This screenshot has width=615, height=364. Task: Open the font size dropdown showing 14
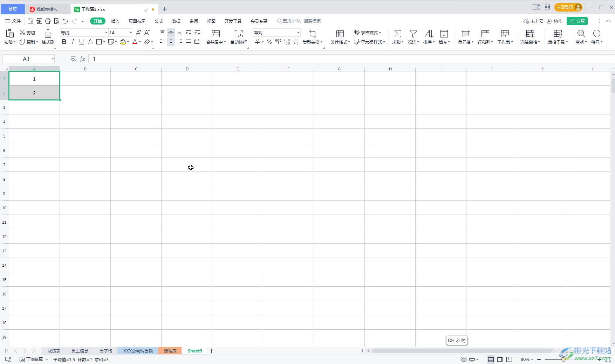click(131, 33)
